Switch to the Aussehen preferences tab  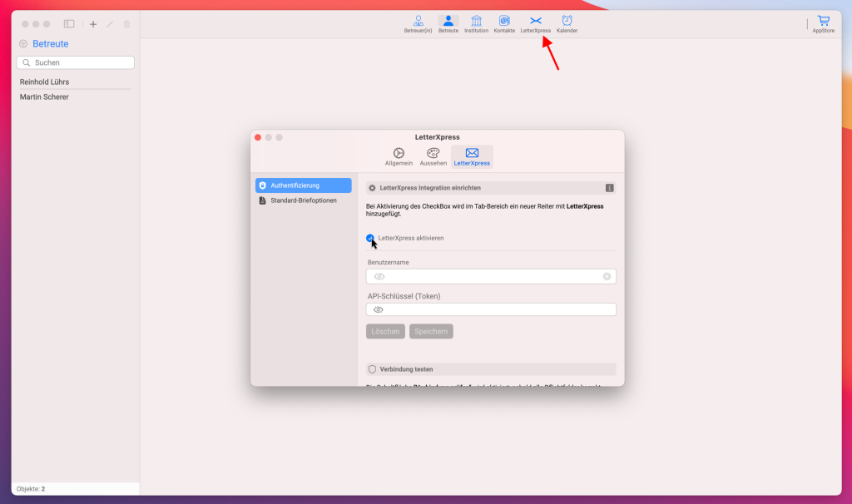click(433, 156)
